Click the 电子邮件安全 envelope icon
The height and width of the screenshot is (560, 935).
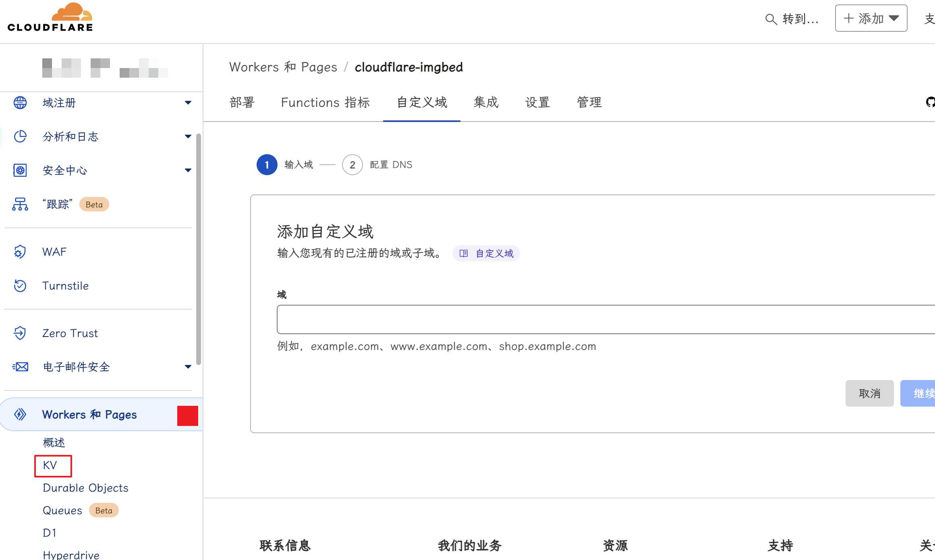(20, 367)
